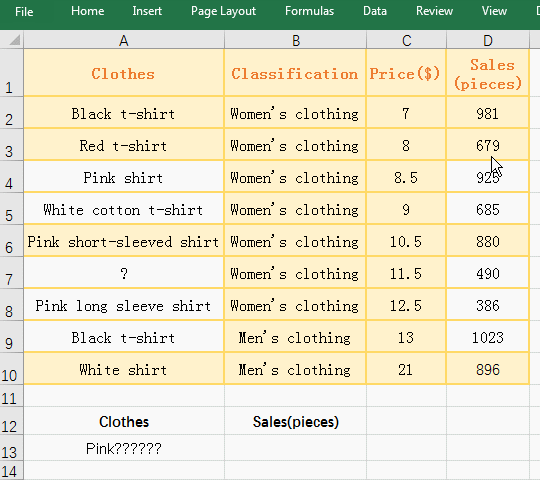Open the Review ribbon tab
Viewport: 540px width, 480px height.
coord(434,11)
